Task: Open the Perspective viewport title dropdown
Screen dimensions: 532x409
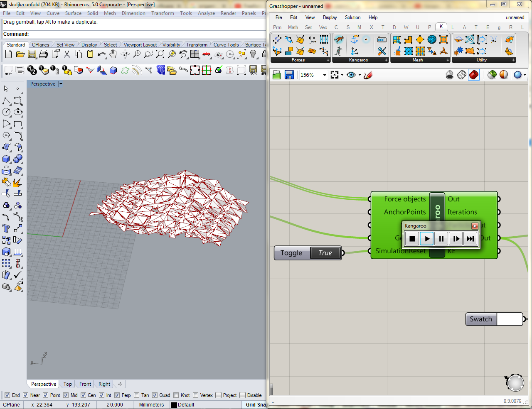Action: click(61, 84)
